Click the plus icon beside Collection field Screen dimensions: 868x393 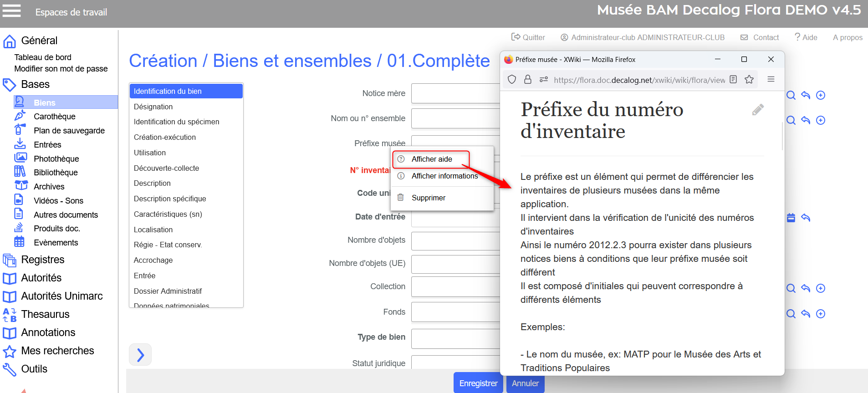[x=821, y=288]
